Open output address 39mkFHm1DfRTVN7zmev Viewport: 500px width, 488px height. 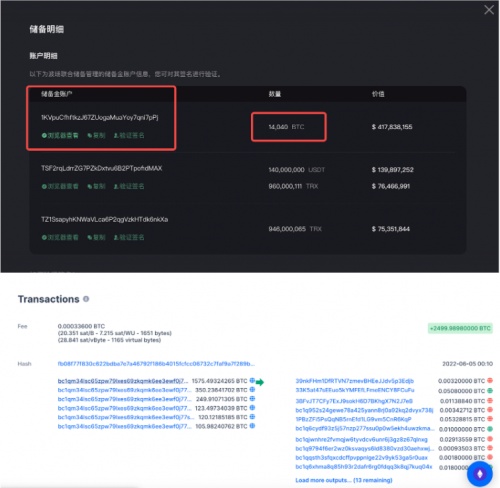(355, 381)
